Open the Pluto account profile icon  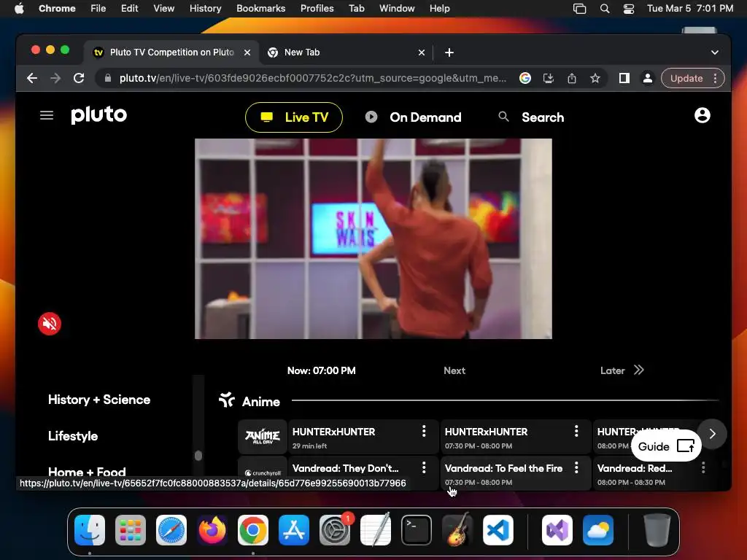click(x=703, y=115)
